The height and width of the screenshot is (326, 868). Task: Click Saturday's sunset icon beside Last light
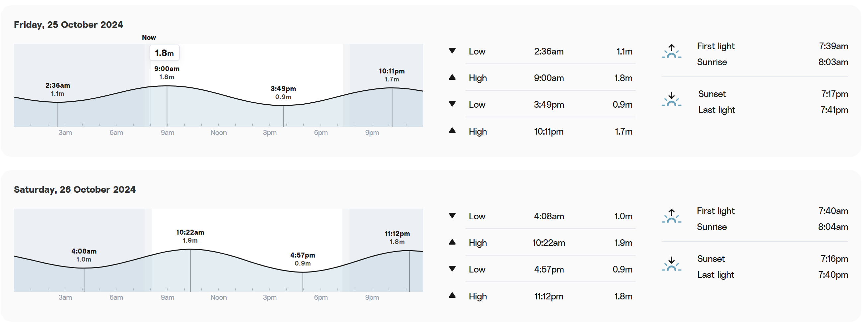[x=671, y=264]
